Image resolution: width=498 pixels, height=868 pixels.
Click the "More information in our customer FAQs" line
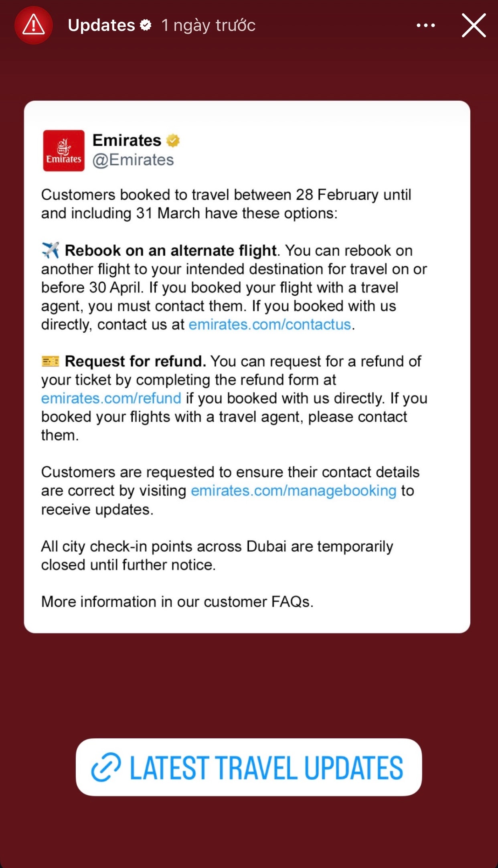177,602
